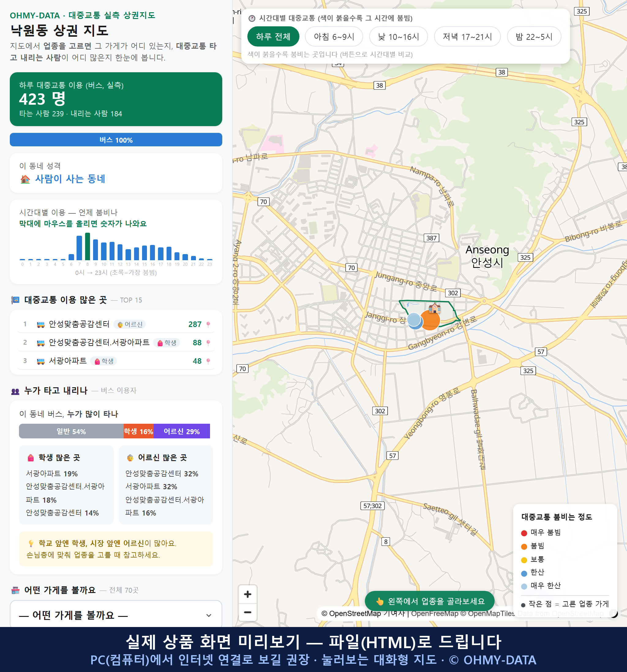Click the orange 학생 16% segment
The width and height of the screenshot is (627, 672).
[139, 431]
